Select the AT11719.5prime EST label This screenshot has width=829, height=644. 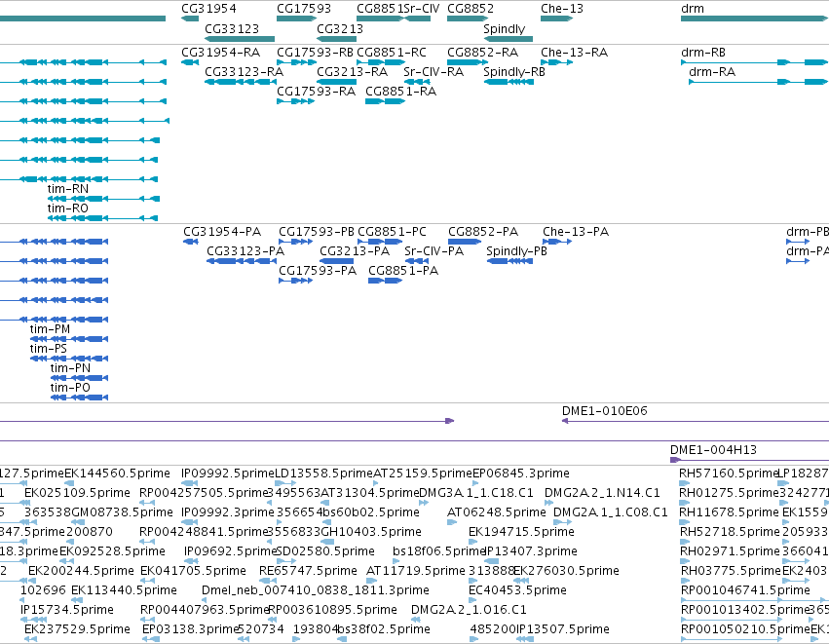coord(416,571)
